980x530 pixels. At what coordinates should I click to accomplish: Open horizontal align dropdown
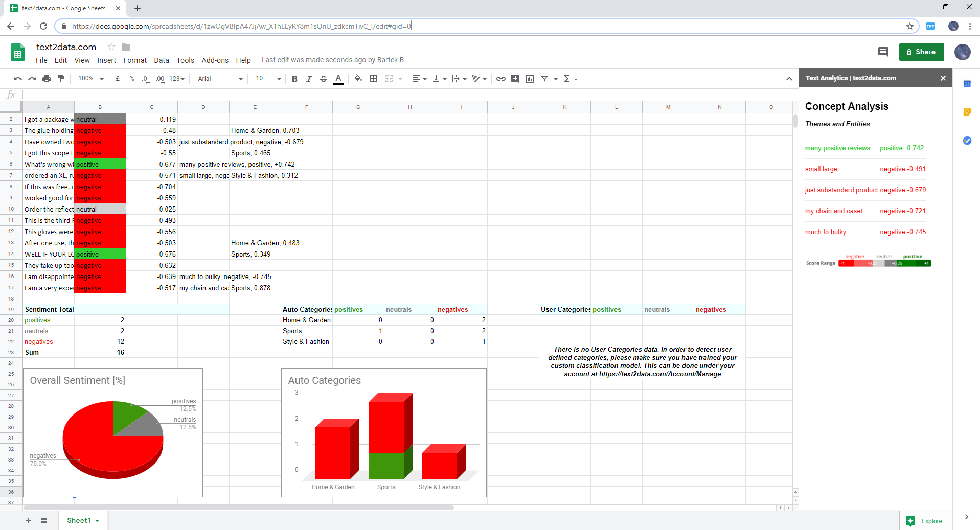point(419,79)
